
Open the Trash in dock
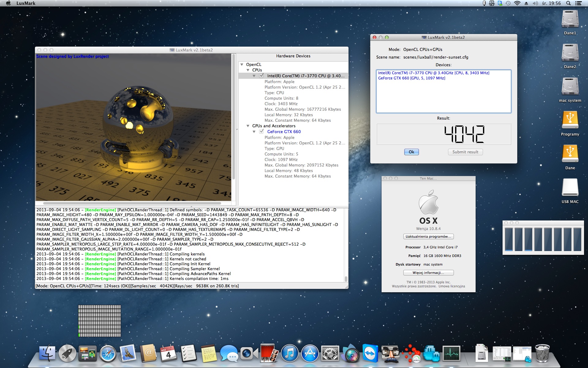542,354
